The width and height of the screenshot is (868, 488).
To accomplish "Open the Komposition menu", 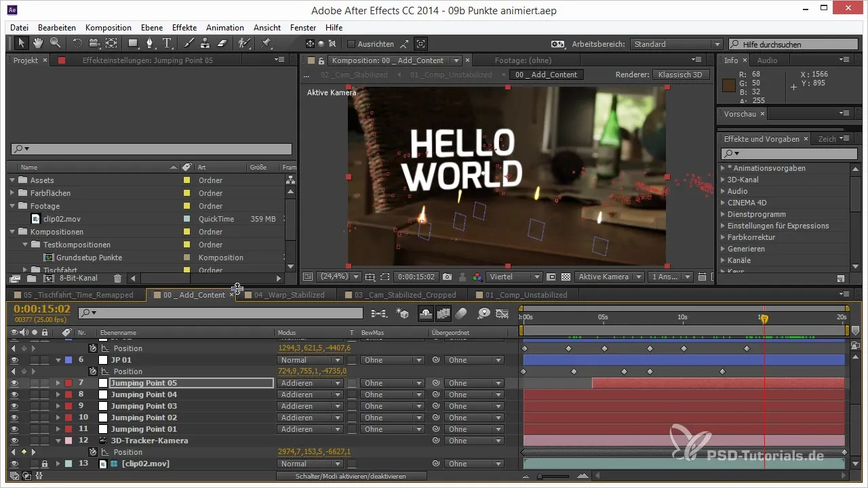I will (x=108, y=28).
